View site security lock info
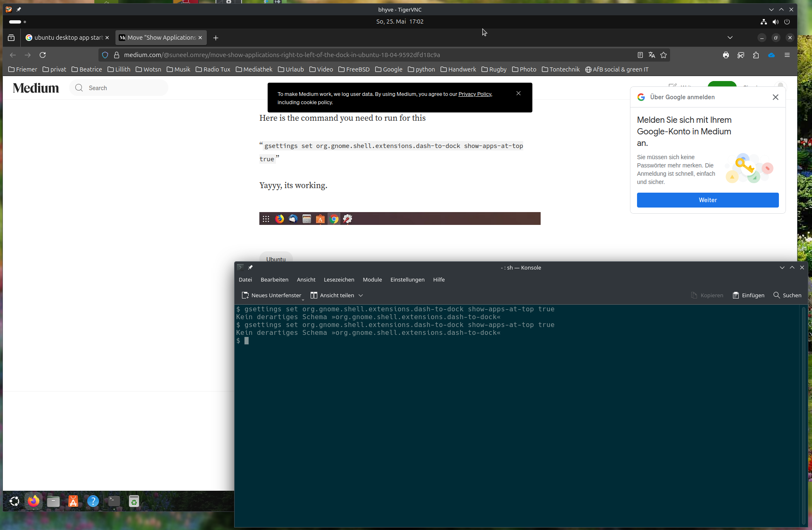Image resolution: width=812 pixels, height=530 pixels. coord(117,55)
